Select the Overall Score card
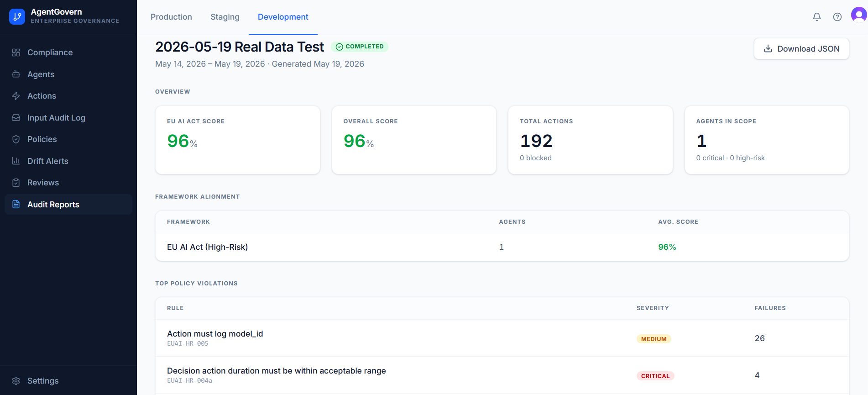The image size is (868, 395). pyautogui.click(x=414, y=140)
